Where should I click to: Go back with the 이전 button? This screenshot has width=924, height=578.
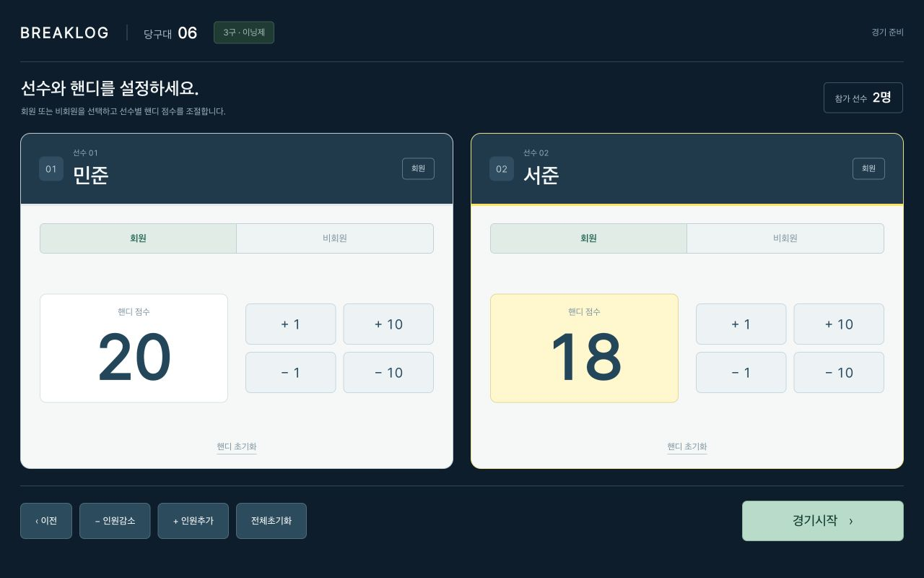click(x=46, y=521)
